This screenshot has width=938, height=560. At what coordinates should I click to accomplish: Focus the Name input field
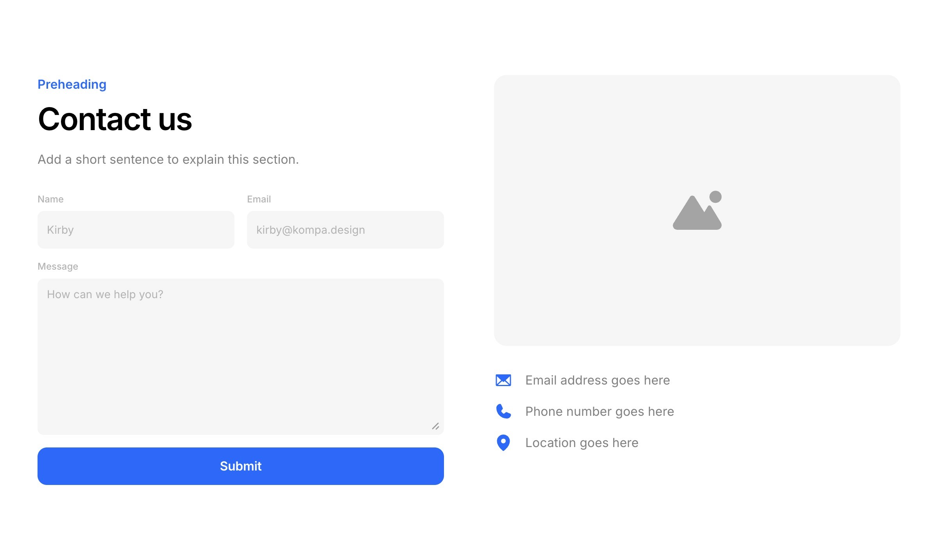tap(136, 230)
